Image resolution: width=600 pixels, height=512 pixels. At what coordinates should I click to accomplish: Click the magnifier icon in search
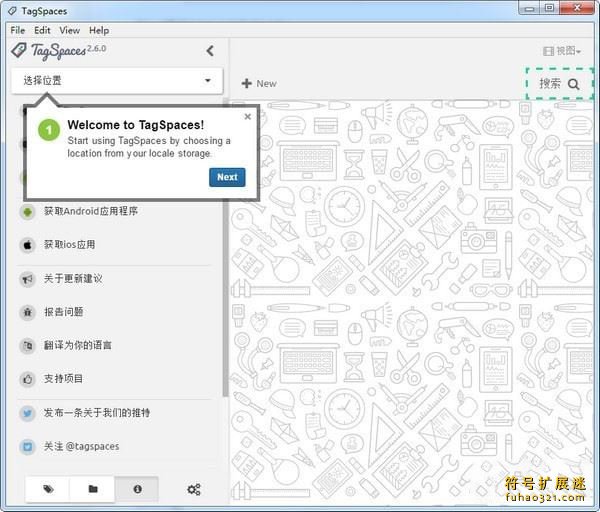573,84
